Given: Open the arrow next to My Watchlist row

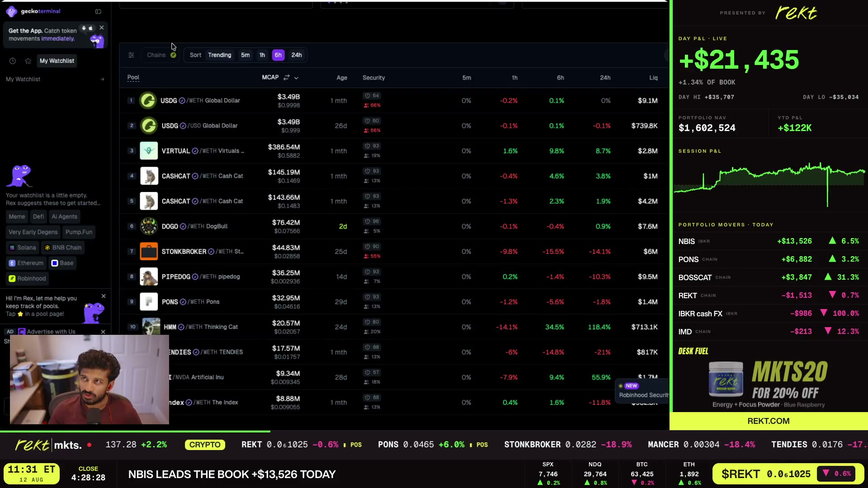Looking at the screenshot, I should 102,80.
